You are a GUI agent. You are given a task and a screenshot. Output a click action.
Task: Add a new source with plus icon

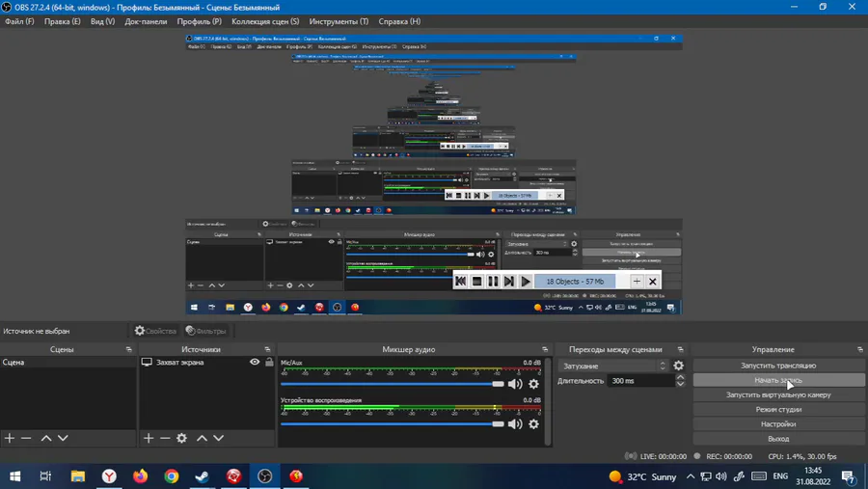click(x=149, y=438)
